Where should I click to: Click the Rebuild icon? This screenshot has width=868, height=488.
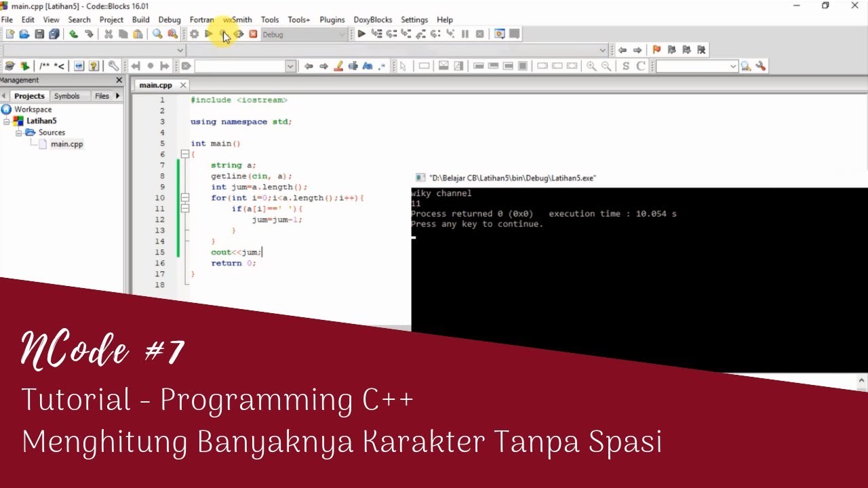pyautogui.click(x=239, y=34)
